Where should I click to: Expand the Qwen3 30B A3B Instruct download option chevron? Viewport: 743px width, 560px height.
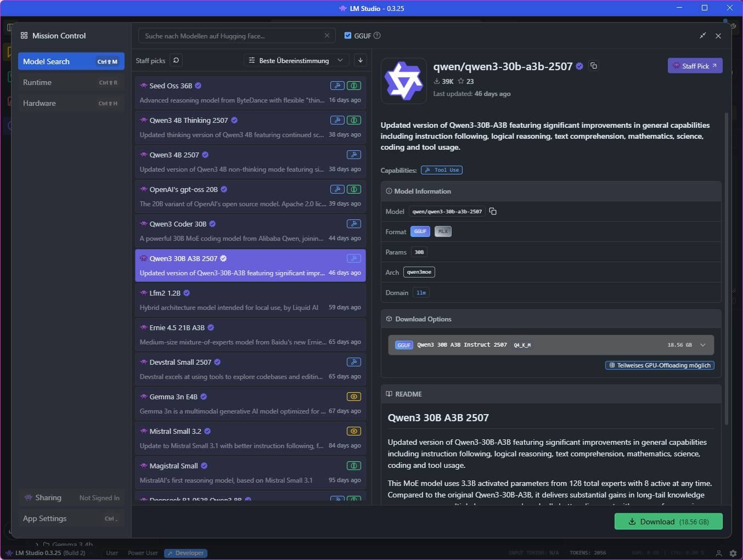pyautogui.click(x=702, y=345)
